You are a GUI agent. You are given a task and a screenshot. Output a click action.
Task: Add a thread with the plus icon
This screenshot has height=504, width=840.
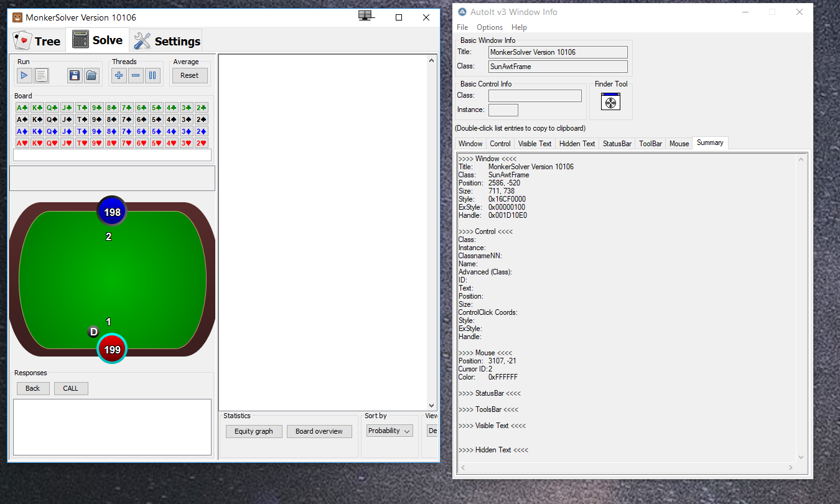pos(119,75)
